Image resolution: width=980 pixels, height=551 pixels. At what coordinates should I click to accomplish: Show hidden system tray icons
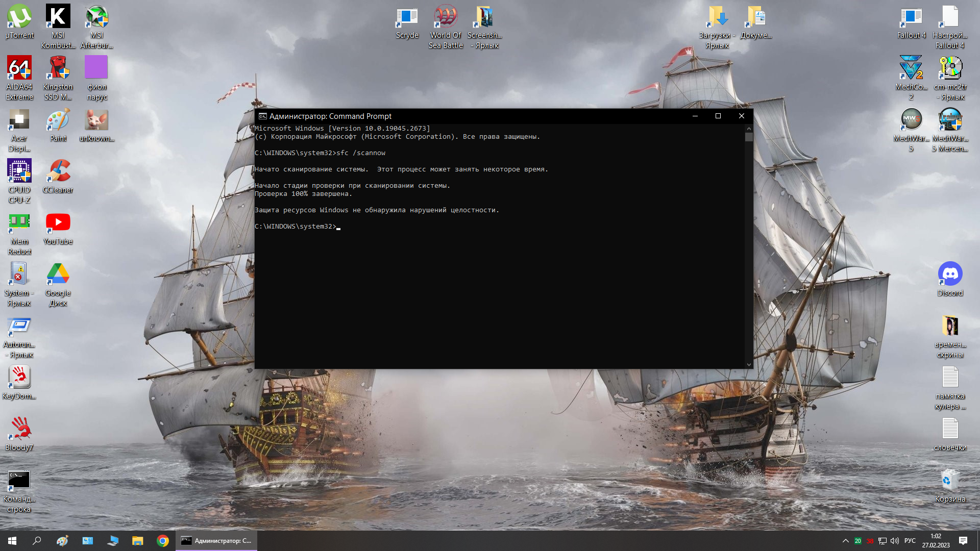[x=845, y=541]
